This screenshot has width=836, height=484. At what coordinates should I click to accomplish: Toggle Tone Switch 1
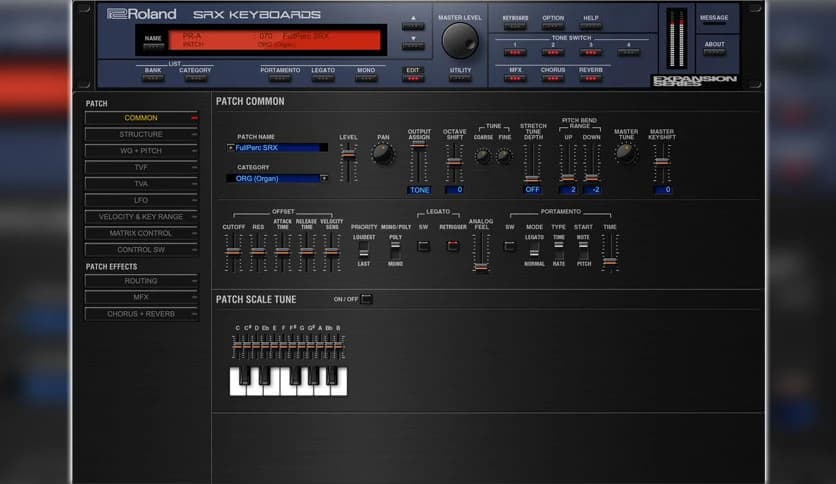(x=515, y=52)
